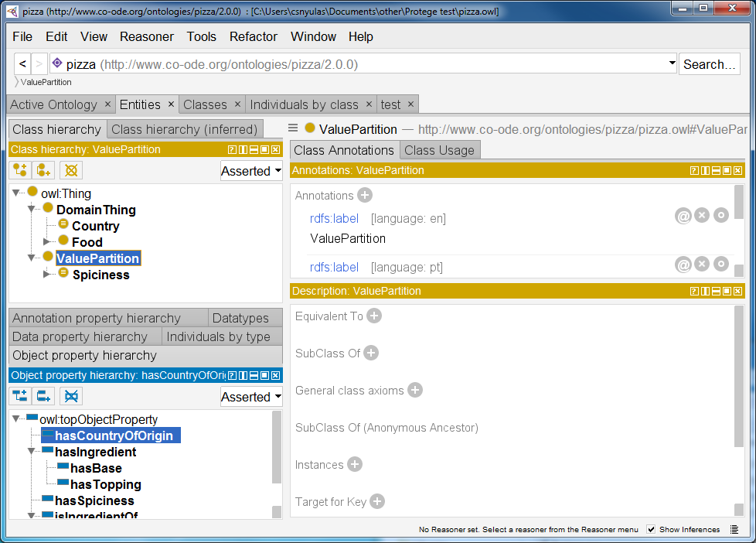Select the Add subclass tool icon
Image resolution: width=756 pixels, height=543 pixels.
coord(19,169)
